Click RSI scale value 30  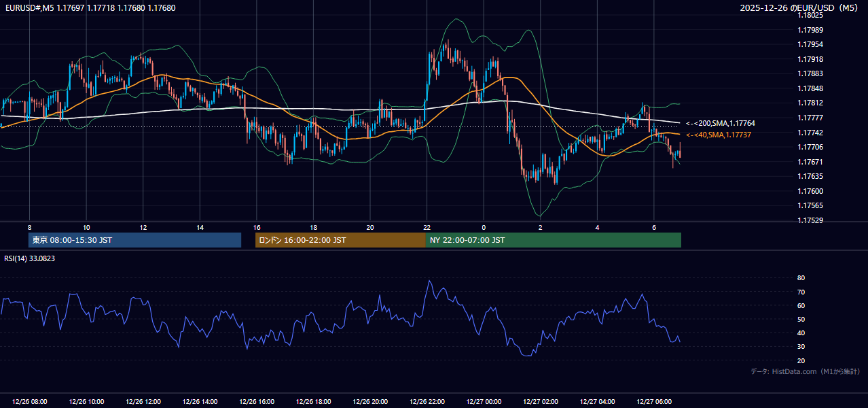pos(801,347)
